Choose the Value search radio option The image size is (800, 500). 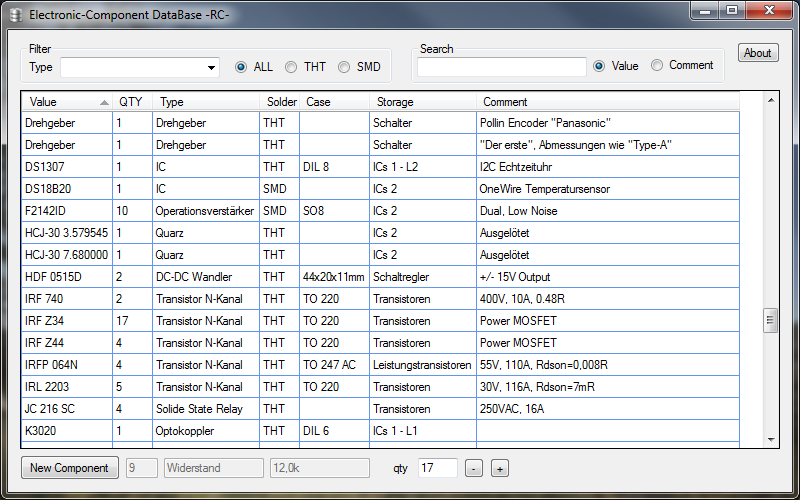(x=599, y=66)
